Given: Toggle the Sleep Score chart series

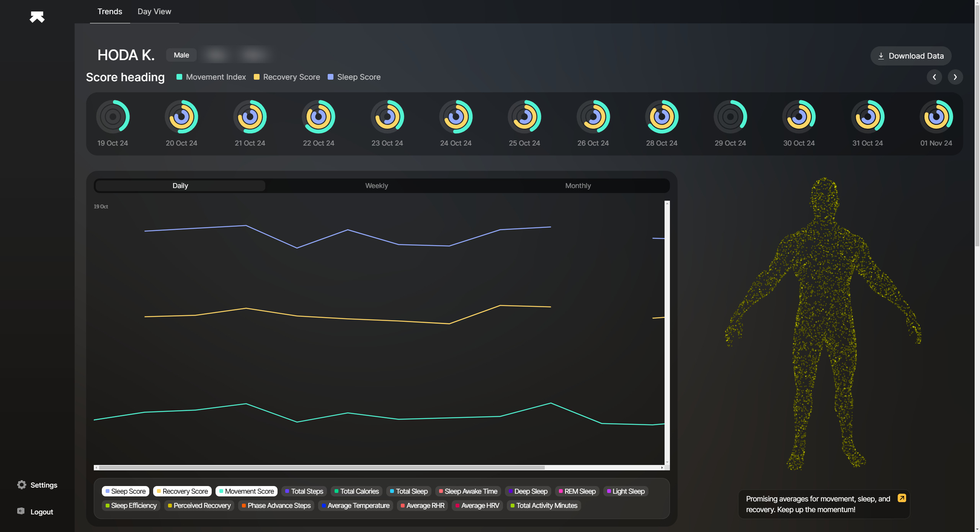Looking at the screenshot, I should pyautogui.click(x=125, y=491).
